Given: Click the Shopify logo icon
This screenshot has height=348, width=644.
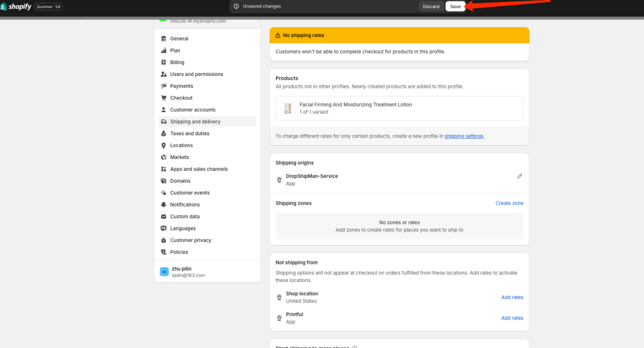Looking at the screenshot, I should click(x=3, y=6).
